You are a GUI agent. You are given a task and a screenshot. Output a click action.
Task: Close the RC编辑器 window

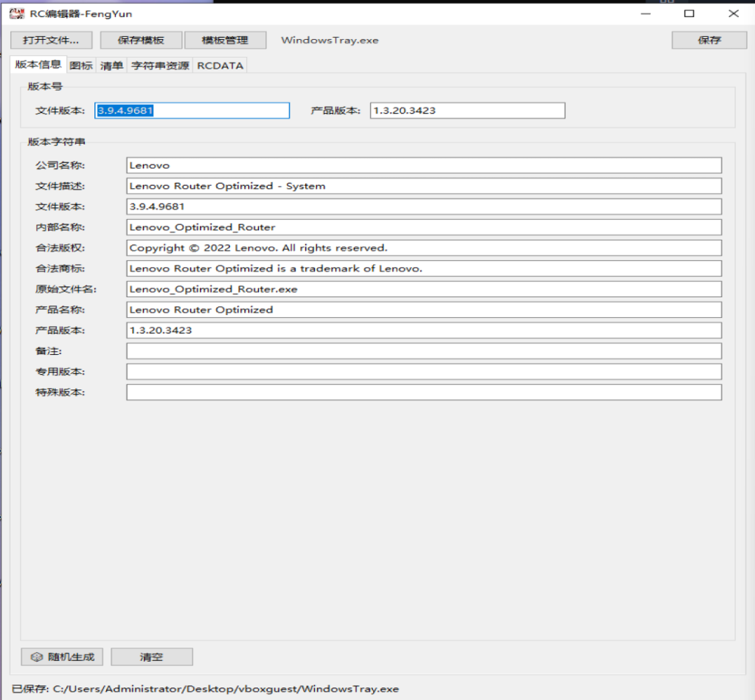(734, 13)
